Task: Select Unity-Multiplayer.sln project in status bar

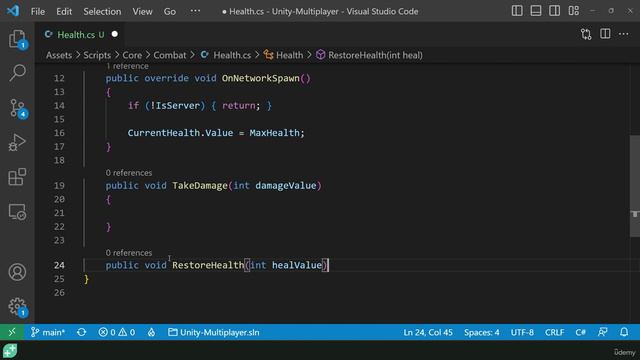Action: tap(214, 332)
